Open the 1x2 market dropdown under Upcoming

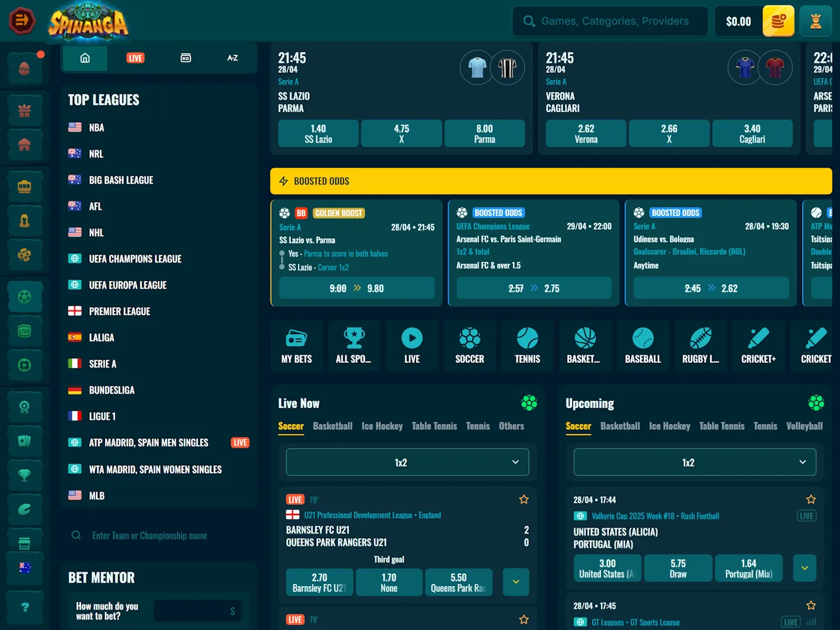tap(695, 462)
